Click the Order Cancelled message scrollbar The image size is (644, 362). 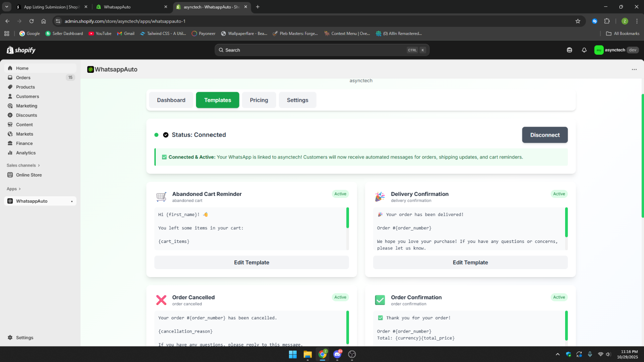347,327
